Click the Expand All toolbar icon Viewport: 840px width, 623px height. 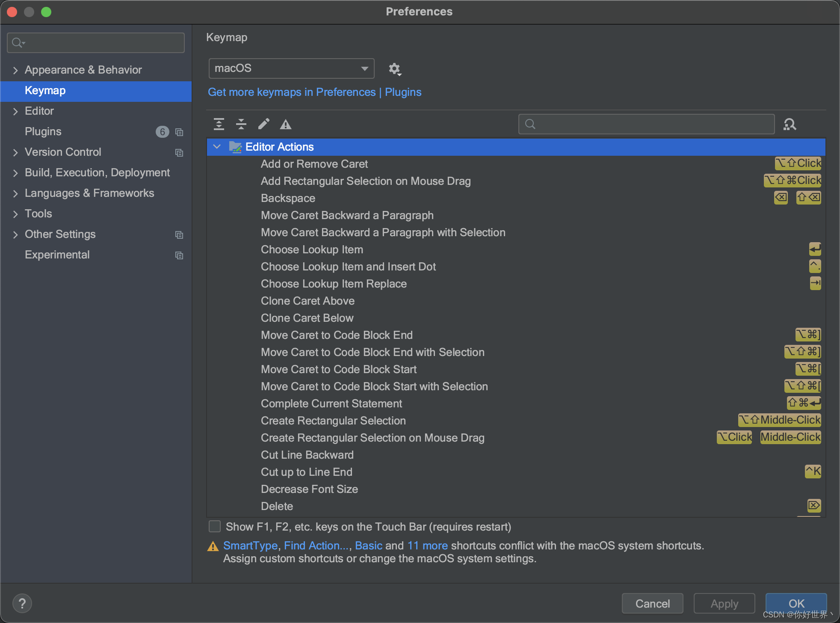pyautogui.click(x=219, y=124)
